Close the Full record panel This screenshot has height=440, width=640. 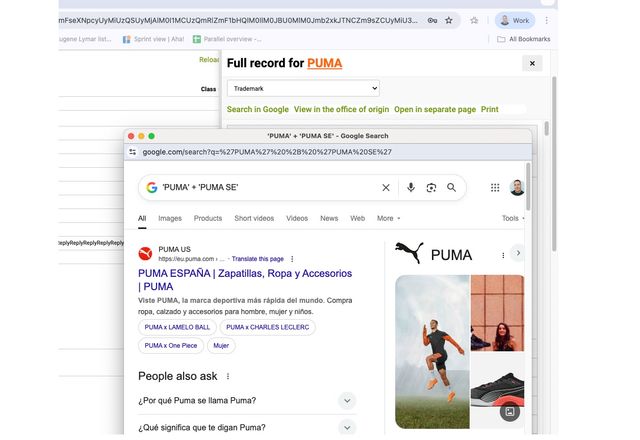pyautogui.click(x=532, y=63)
